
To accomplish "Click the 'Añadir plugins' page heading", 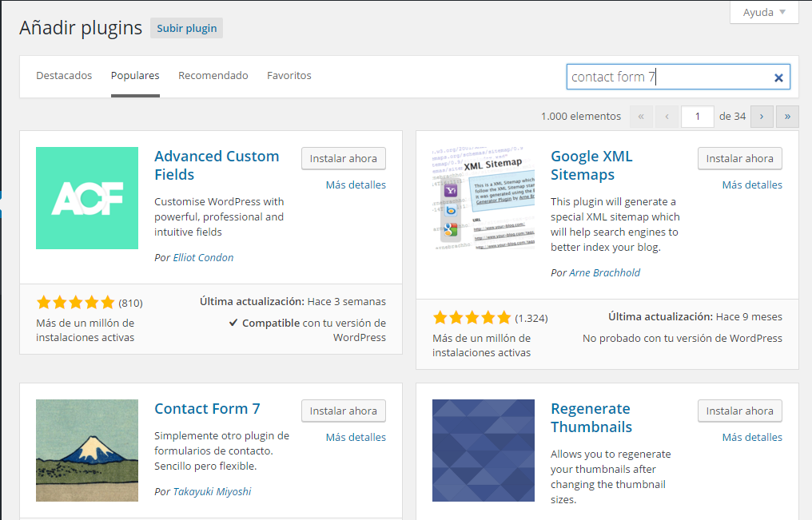I will pyautogui.click(x=81, y=28).
